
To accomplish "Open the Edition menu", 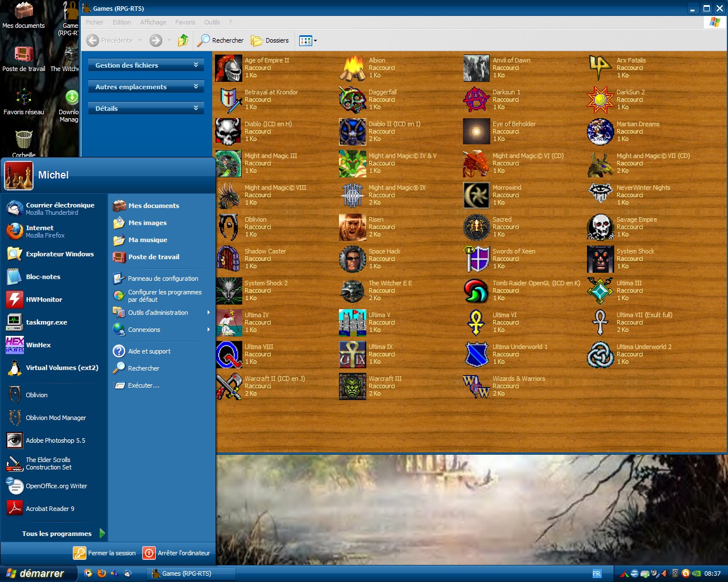I will tap(122, 22).
